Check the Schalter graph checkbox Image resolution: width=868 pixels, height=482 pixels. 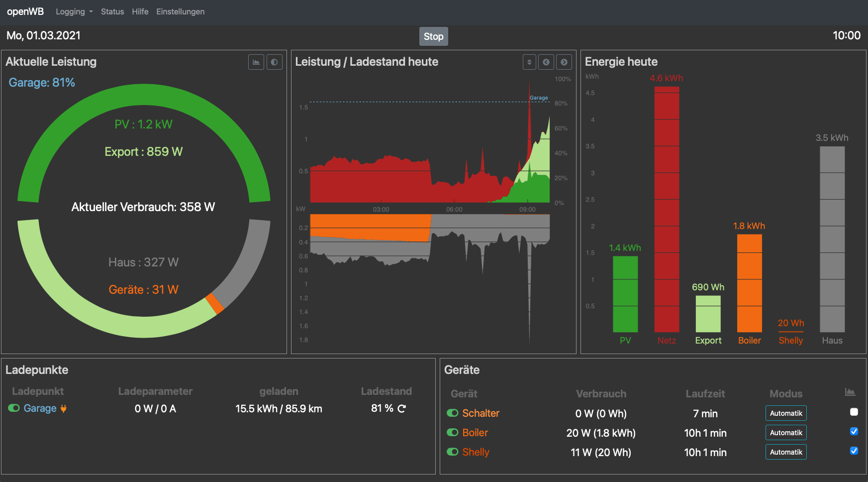pyautogui.click(x=854, y=412)
